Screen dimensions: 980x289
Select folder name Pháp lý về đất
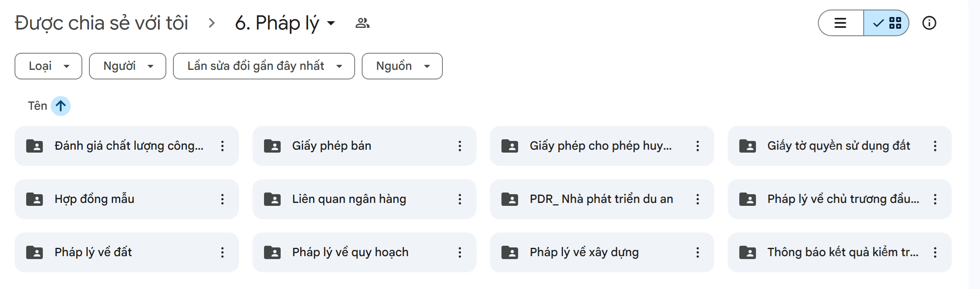93,252
